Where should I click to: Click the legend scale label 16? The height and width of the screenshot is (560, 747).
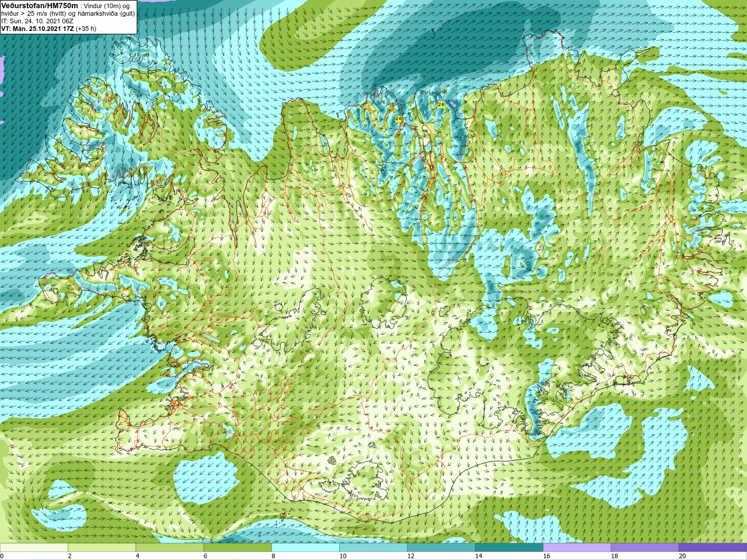point(546,556)
